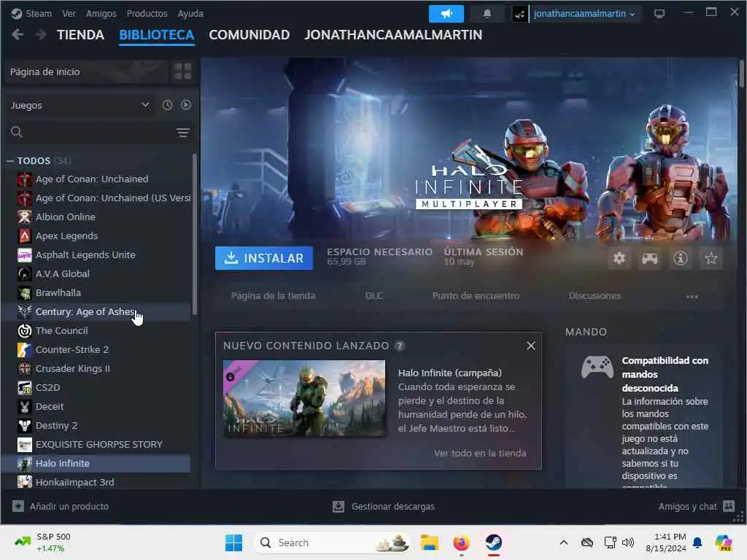Open the Amigos menu
Image resolution: width=747 pixels, height=560 pixels.
[101, 14]
